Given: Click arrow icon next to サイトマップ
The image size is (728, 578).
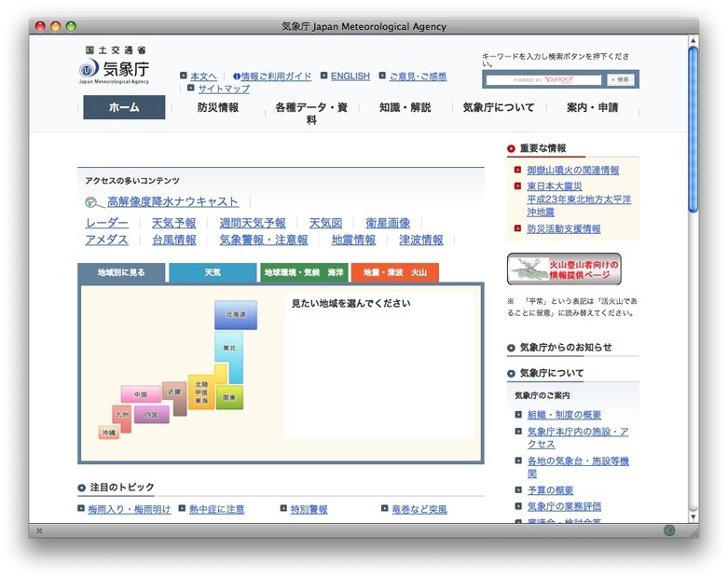Looking at the screenshot, I should click(191, 88).
